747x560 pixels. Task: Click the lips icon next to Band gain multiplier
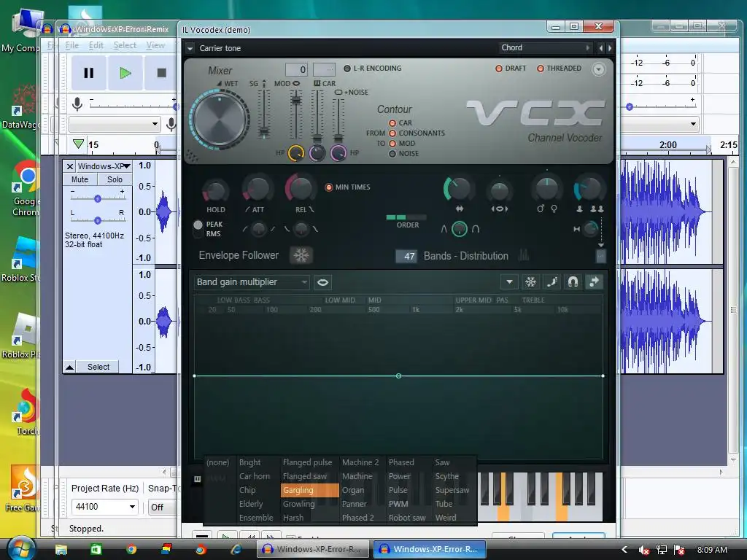click(322, 282)
